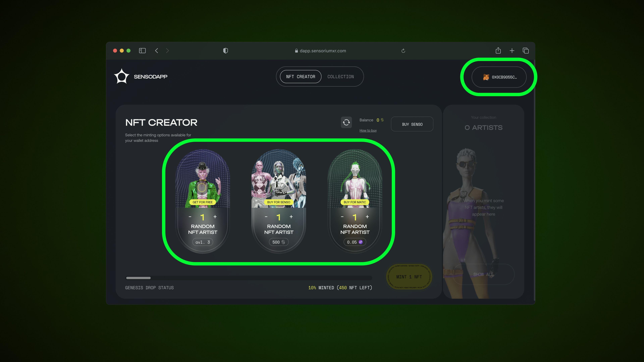
Task: Click the privacy shield icon
Action: [x=225, y=51]
